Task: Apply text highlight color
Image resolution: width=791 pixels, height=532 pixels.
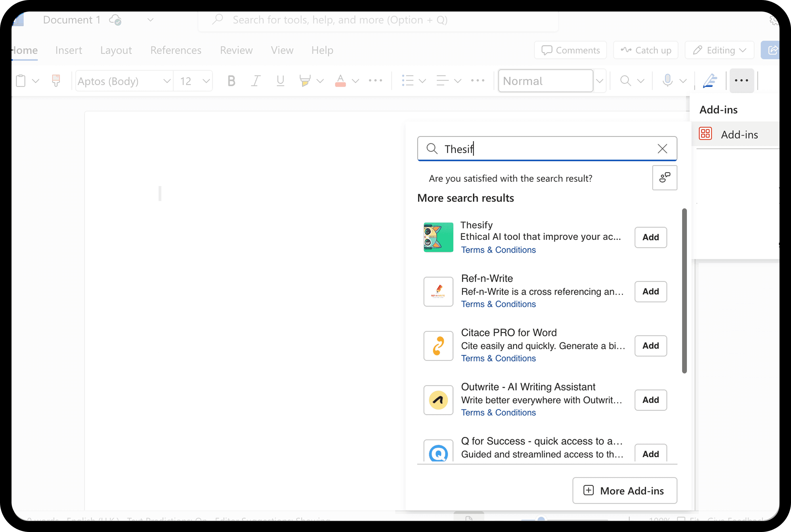Action: click(305, 81)
